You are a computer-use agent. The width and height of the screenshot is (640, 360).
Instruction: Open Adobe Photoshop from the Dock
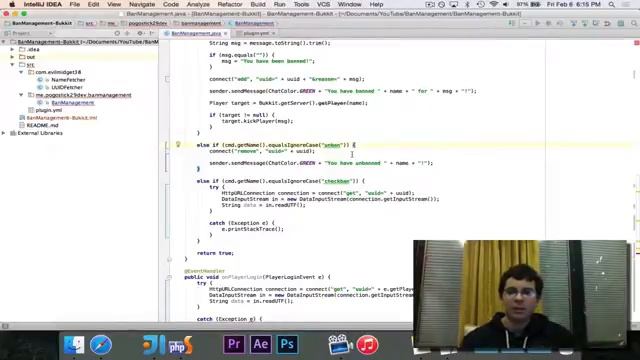point(287,345)
